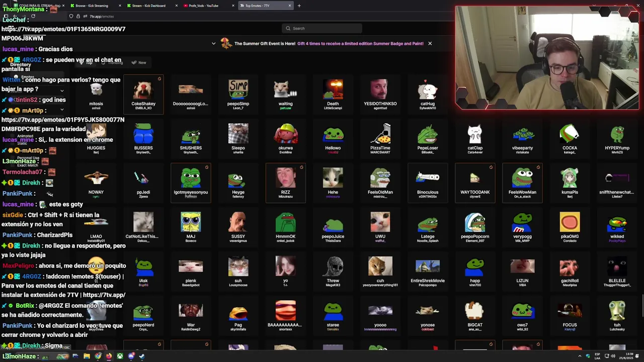Viewport: 644px width, 362px height.
Task: Collapse the sidebar section dropdown arrow
Action: [62, 91]
